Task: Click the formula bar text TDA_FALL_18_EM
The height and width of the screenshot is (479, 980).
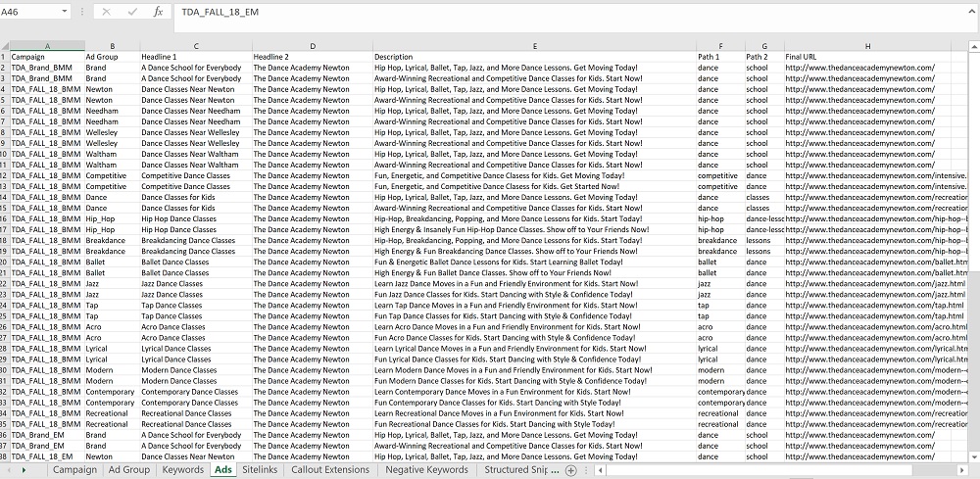Action: [220, 12]
